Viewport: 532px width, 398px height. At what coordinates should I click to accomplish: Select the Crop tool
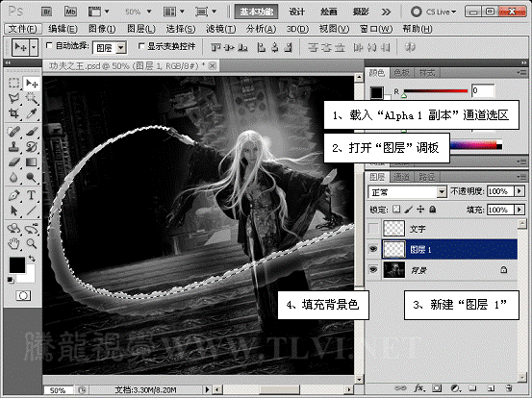13,113
